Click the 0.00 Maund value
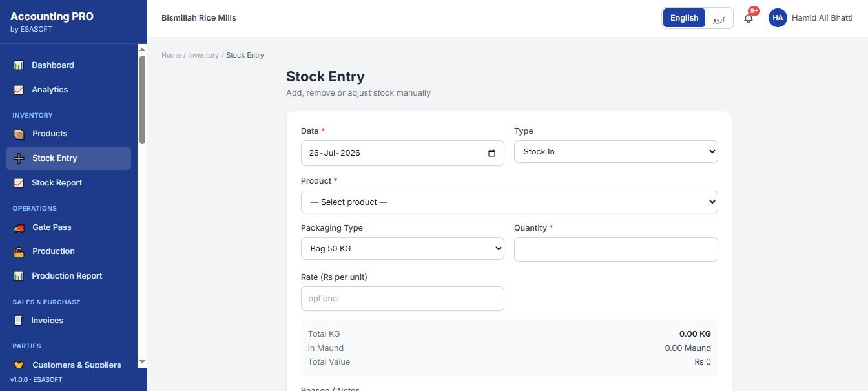 coord(688,348)
